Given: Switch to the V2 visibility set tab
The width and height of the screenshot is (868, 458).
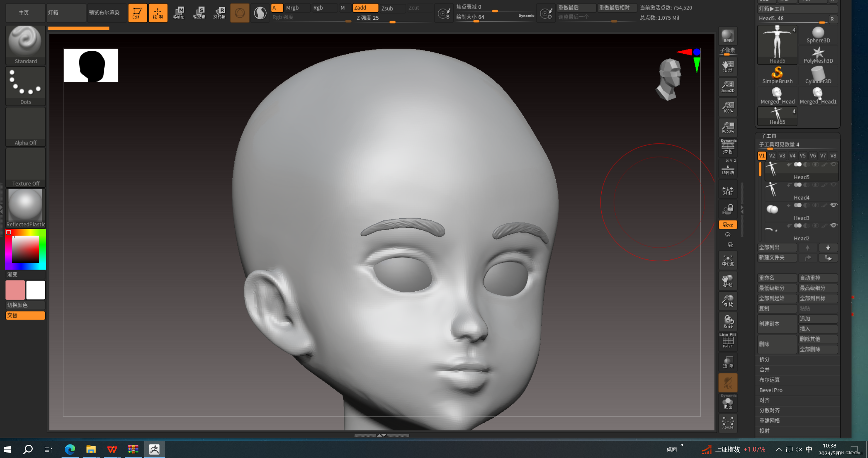Looking at the screenshot, I should coord(772,156).
